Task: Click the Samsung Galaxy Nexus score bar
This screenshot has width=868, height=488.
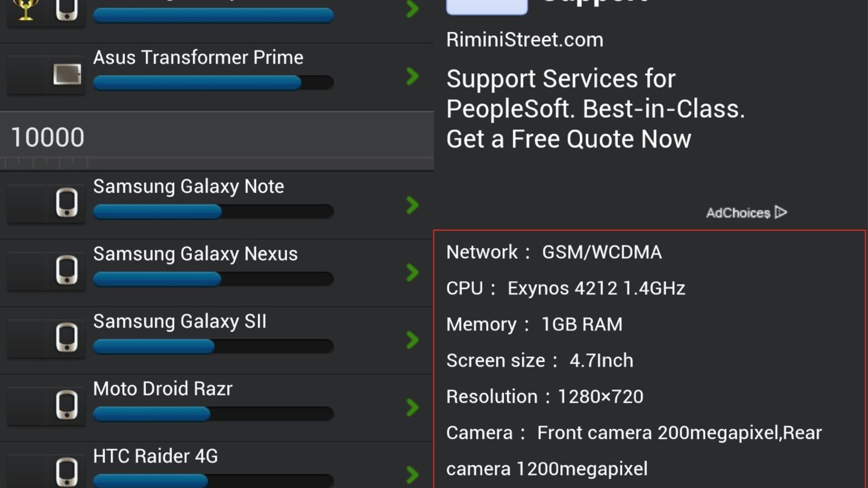Action: (x=213, y=279)
